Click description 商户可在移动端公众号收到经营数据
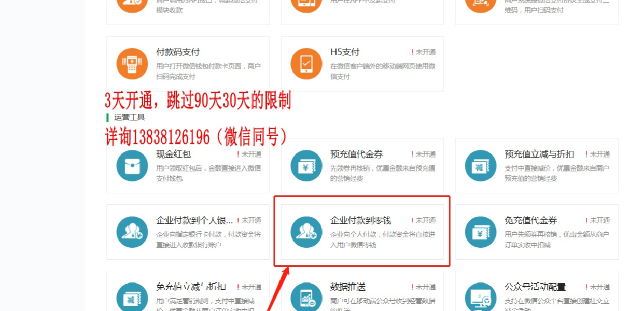Screen dimensions: 644x311 coord(383,304)
